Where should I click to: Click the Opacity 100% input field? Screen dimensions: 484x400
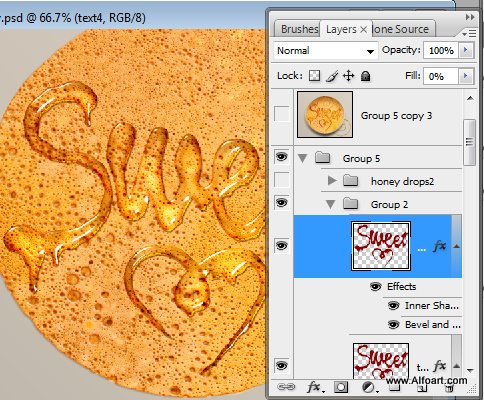click(441, 51)
